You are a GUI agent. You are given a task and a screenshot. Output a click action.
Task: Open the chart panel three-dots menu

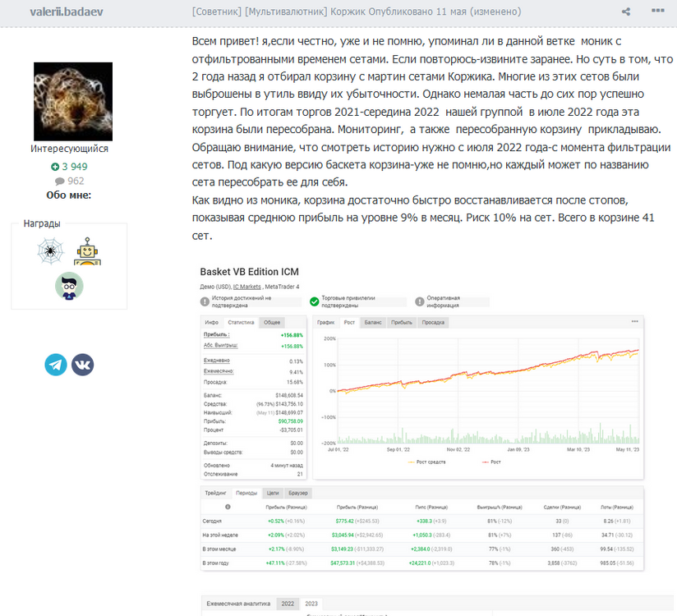(634, 322)
